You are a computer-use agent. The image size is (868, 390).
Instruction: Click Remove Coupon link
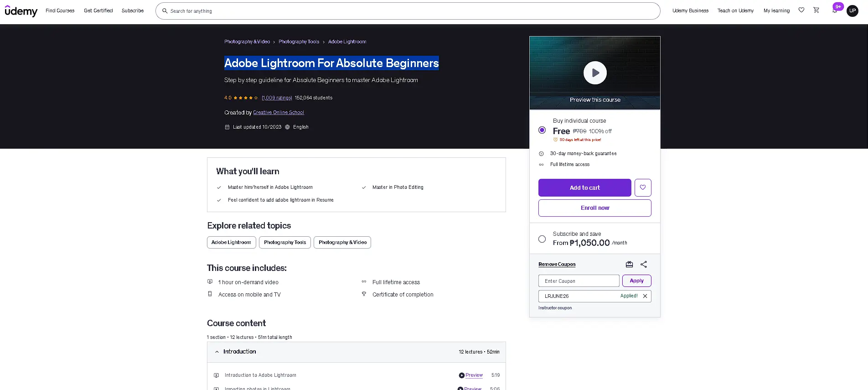(x=557, y=264)
